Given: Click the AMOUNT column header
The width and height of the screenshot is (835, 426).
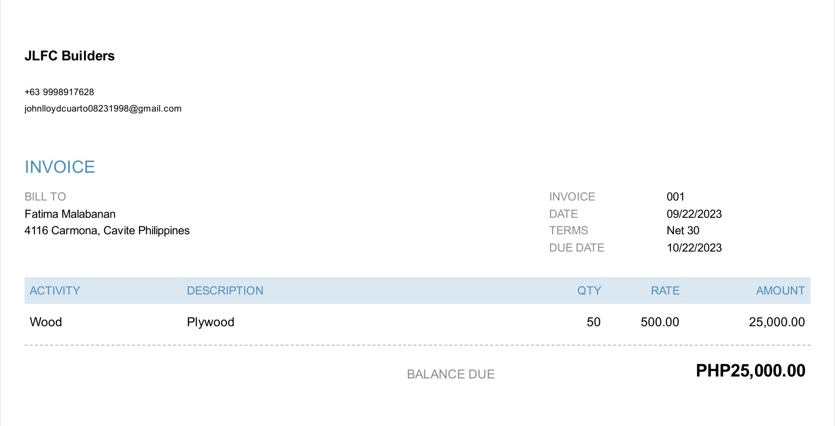Looking at the screenshot, I should (780, 291).
